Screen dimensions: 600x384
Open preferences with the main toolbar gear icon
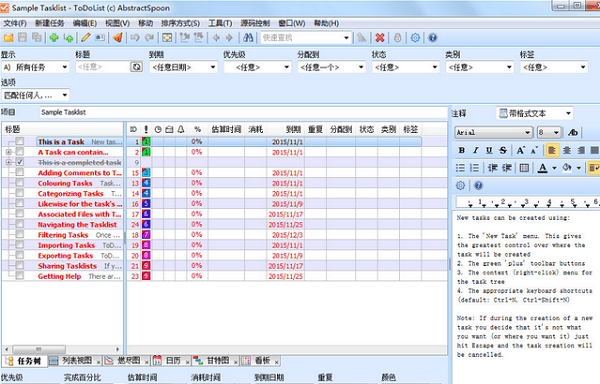(x=415, y=37)
